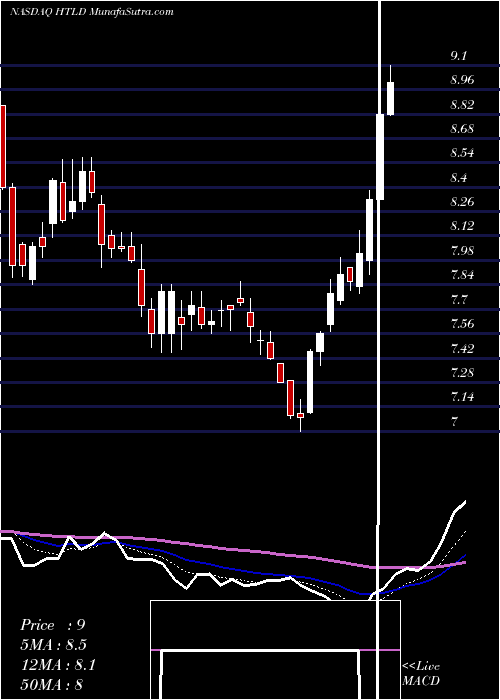Click the <<Live MACD label

[421, 674]
